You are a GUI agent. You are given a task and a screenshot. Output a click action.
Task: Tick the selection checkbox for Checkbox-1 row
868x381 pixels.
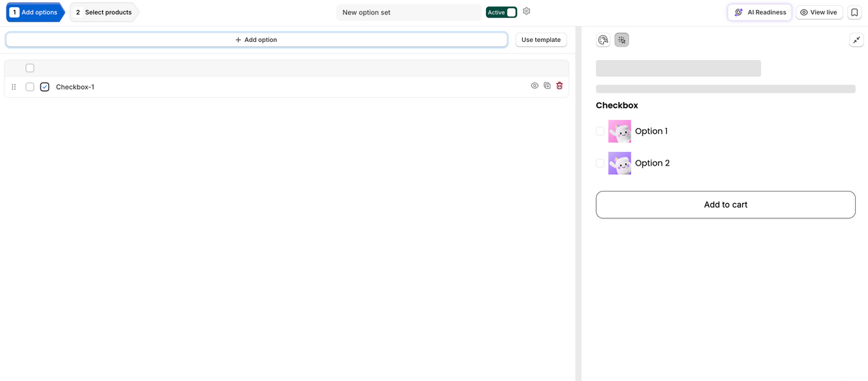(30, 87)
